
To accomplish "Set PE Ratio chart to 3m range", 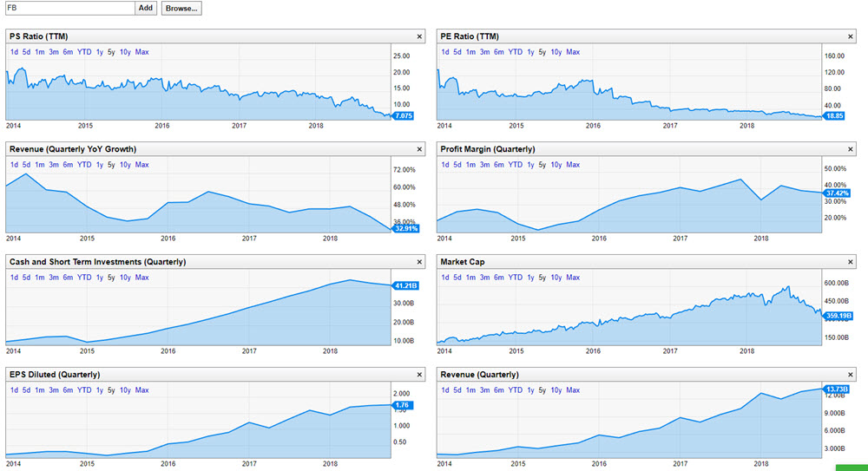I will pos(484,52).
